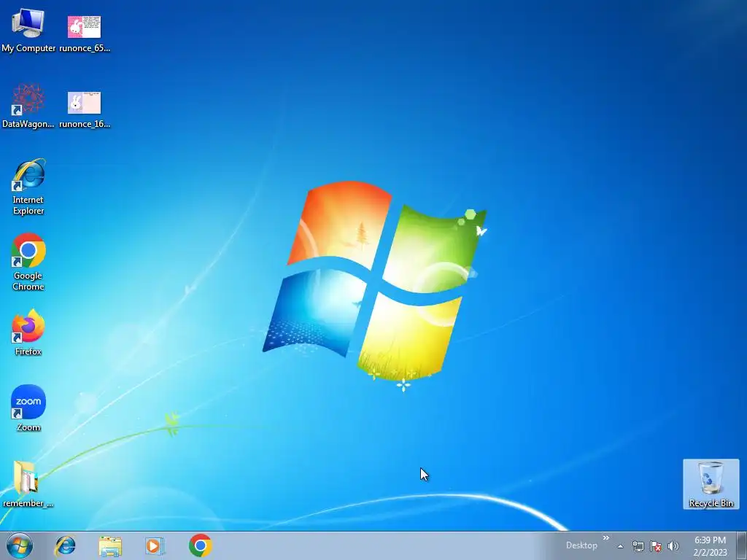Select the Recycle Bin icon

pyautogui.click(x=711, y=484)
